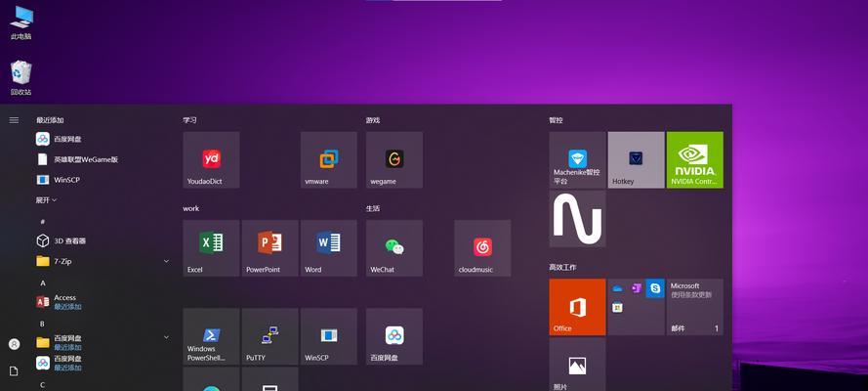Viewport: 868px width, 391px height.
Task: Open the WinSCP tile
Action: tap(328, 336)
